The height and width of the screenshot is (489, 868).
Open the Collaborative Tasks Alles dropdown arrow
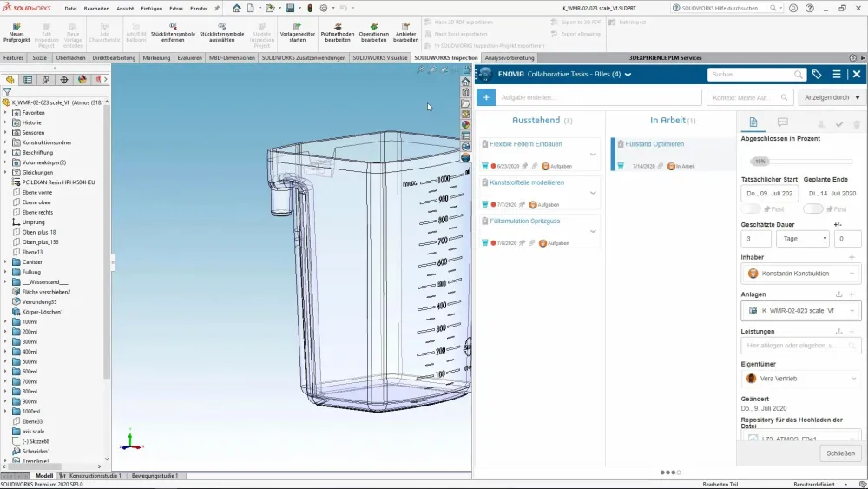pos(628,74)
